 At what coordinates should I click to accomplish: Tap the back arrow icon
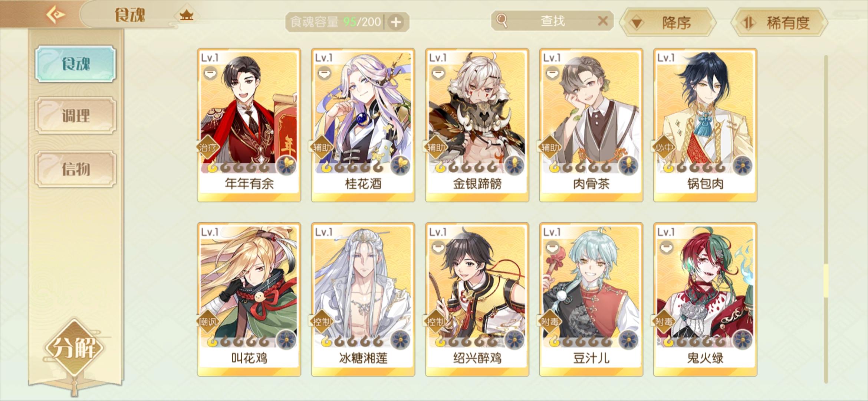click(56, 15)
